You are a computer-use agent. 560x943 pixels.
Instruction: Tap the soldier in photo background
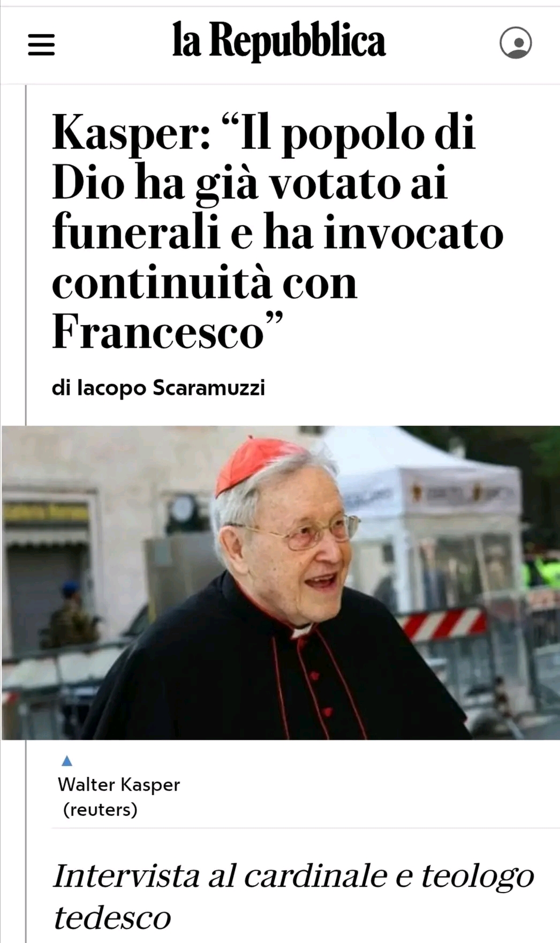72,615
